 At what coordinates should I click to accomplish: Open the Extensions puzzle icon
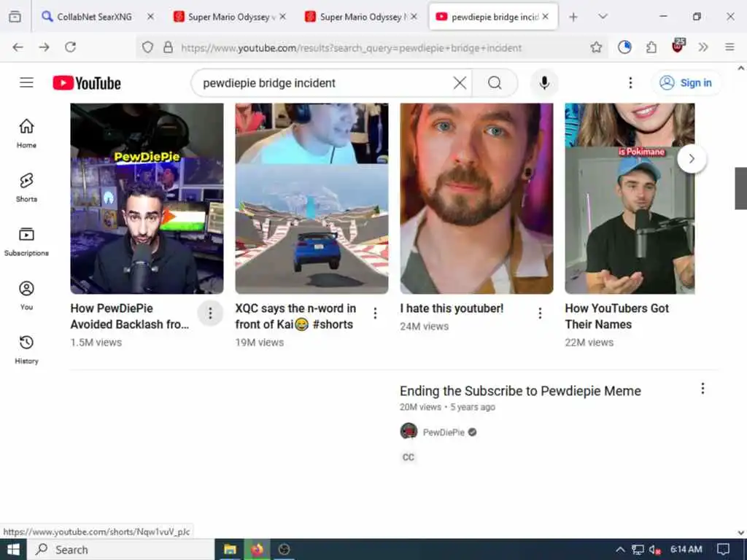[651, 47]
